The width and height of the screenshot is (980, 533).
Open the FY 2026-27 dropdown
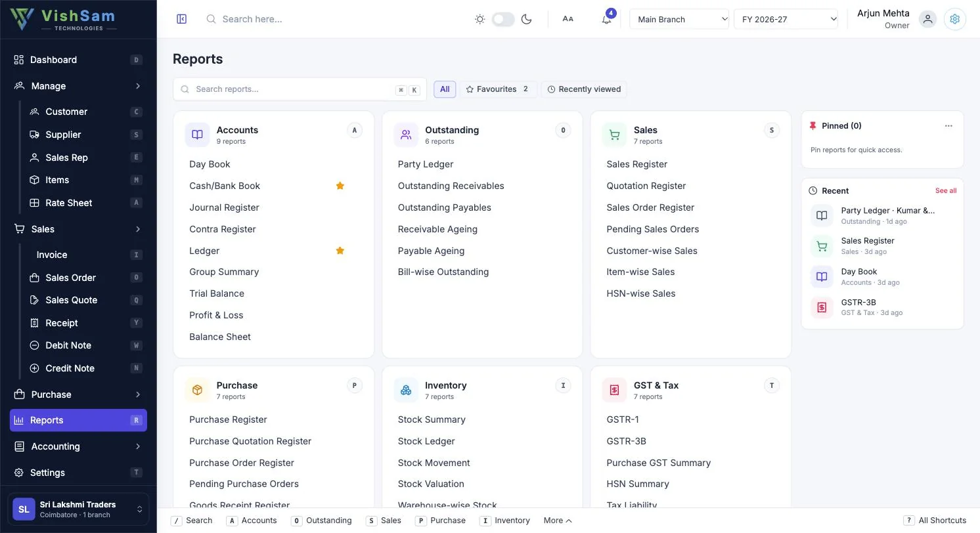(786, 19)
